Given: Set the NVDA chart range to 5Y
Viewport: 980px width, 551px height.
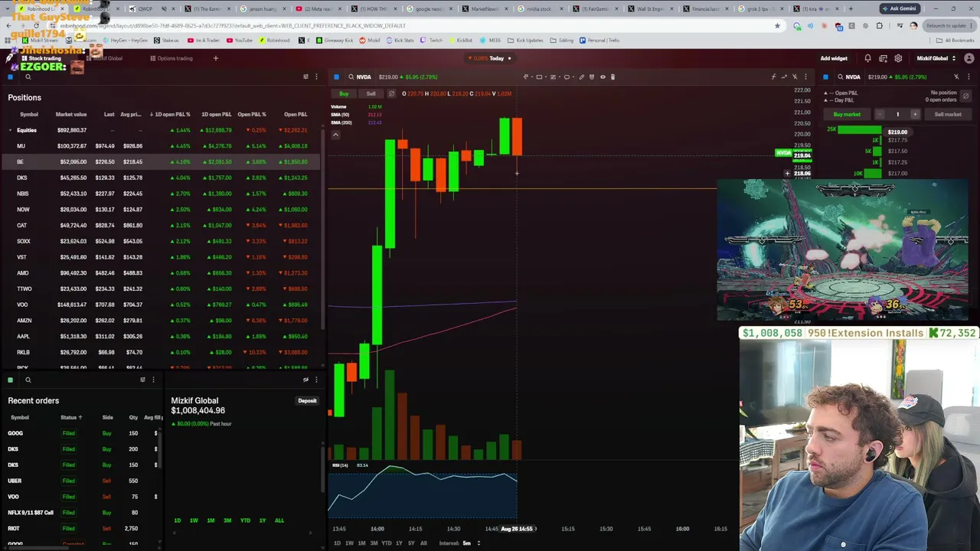Looking at the screenshot, I should tap(411, 543).
